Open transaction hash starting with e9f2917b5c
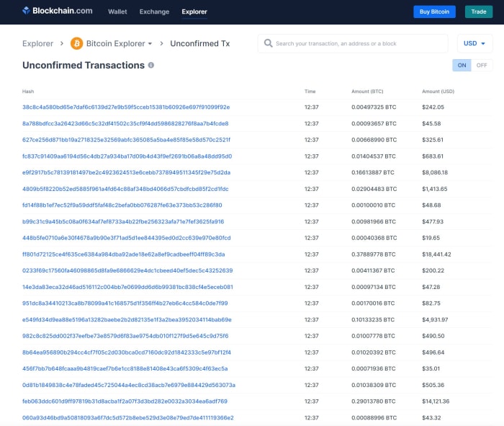Screen dimensions: 504x426 pyautogui.click(x=126, y=172)
